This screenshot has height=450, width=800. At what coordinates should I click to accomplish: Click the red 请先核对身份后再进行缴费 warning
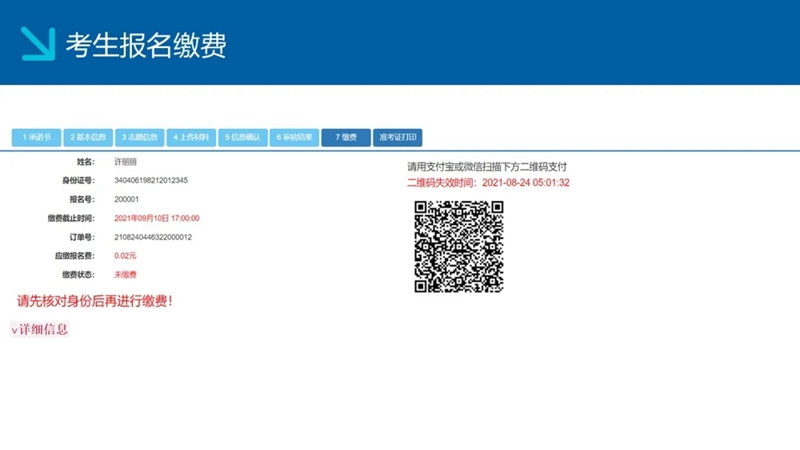[x=94, y=301]
